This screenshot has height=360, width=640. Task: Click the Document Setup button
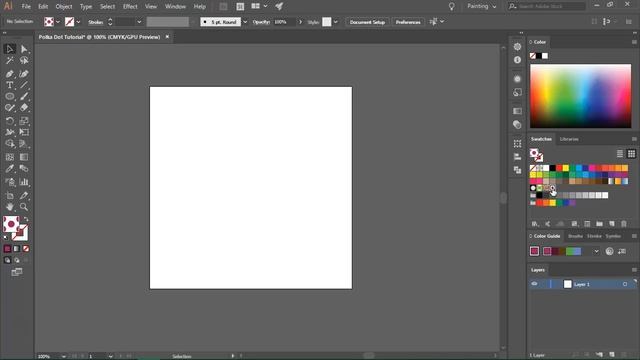(367, 22)
